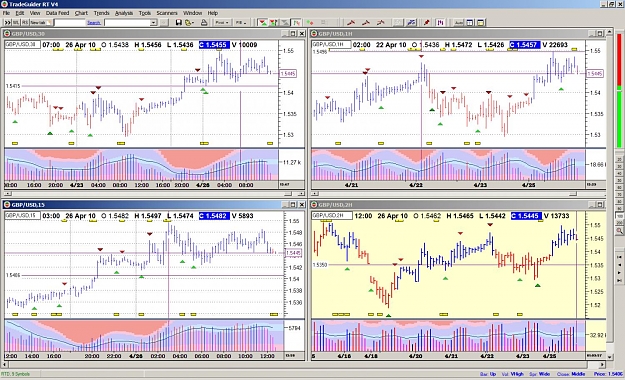The width and height of the screenshot is (625, 380).
Task: Click the 'Close: Middle' status bar entry
Action: point(571,374)
